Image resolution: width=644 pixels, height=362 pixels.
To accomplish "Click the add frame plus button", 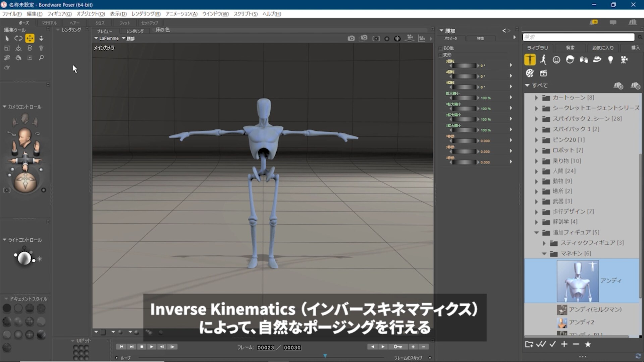I will pyautogui.click(x=413, y=347).
